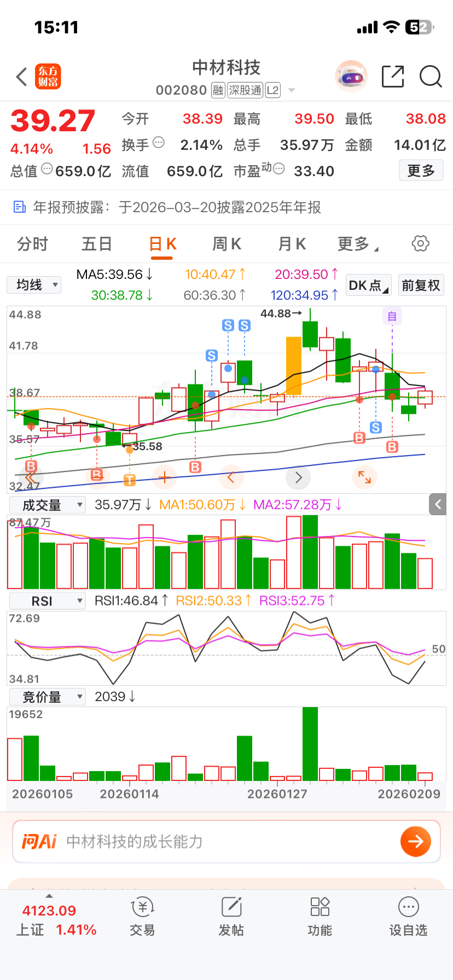The width and height of the screenshot is (453, 980).
Task: Expand the side panel gray arrow
Action: 438,504
